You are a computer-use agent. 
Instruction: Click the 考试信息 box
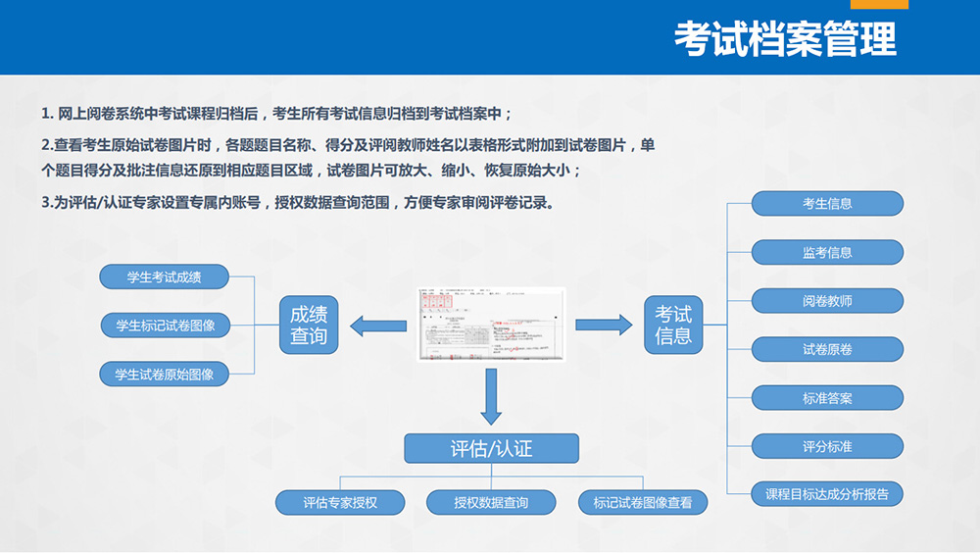click(x=673, y=326)
